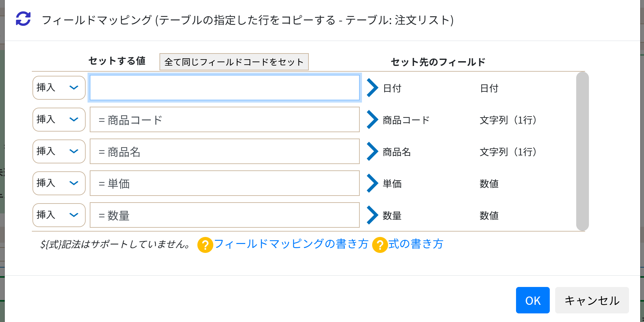Screen dimensions: 644x322
Task: Open フィールドマッピングの書き方 help link
Action: 291,244
